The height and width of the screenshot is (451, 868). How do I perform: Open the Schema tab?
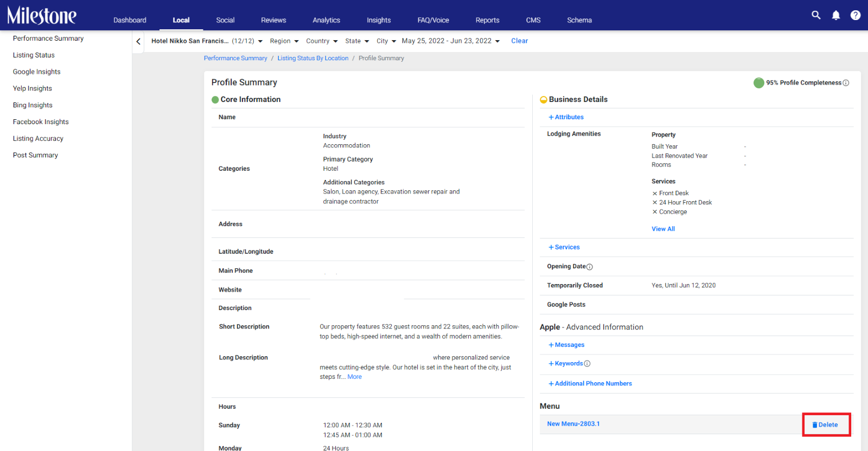pos(579,20)
